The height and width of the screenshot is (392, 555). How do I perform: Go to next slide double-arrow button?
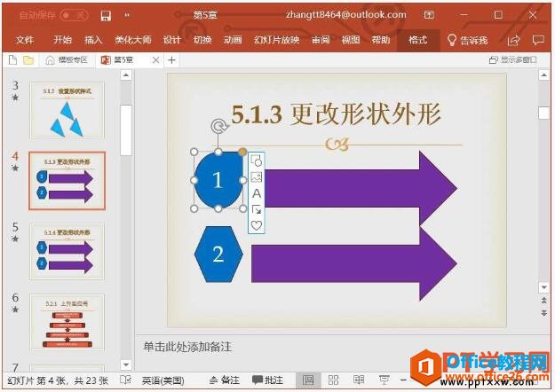pyautogui.click(x=543, y=313)
